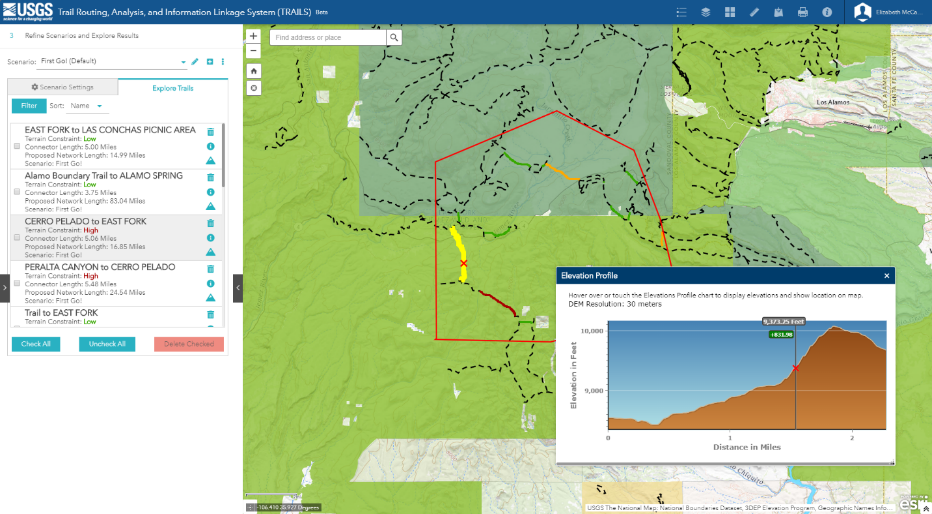Show elevation profile for CERRO PELADO to EAST FORK
The image size is (932, 514).
[x=210, y=252]
